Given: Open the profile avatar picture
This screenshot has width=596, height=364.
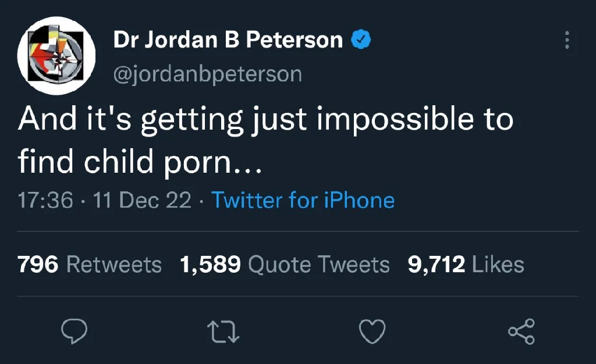Looking at the screenshot, I should (56, 55).
